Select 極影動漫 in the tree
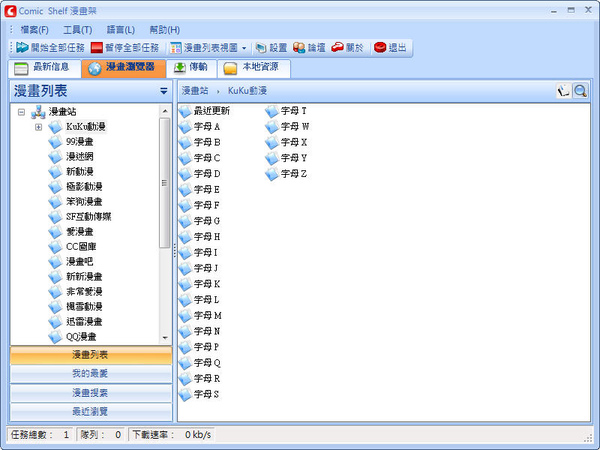Viewport: 600px width, 450px height. (x=84, y=187)
